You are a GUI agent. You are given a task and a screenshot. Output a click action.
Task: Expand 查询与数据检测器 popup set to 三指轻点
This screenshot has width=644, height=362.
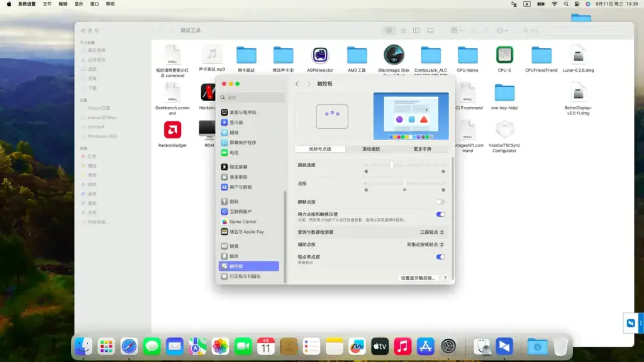click(x=431, y=233)
